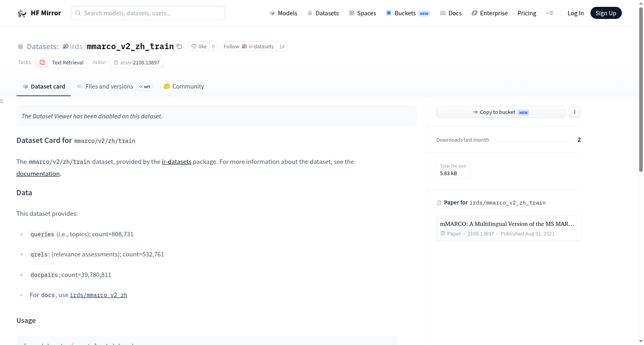Switch to the Dataset card tab
644x345 pixels.
tap(44, 87)
